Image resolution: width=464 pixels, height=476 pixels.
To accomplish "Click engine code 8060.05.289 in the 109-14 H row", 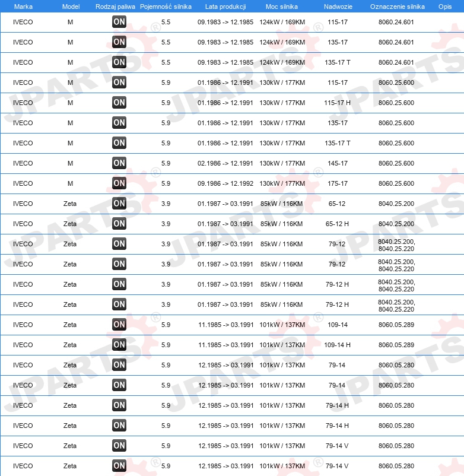I will (x=396, y=345).
